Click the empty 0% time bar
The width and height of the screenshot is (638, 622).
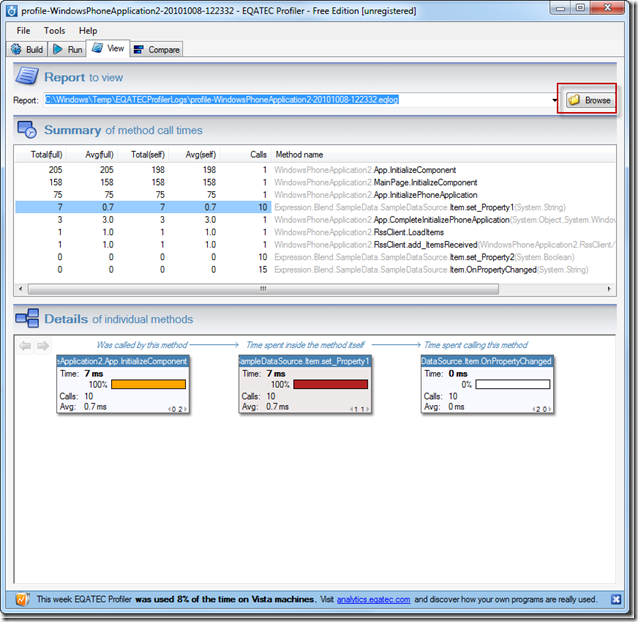(513, 384)
